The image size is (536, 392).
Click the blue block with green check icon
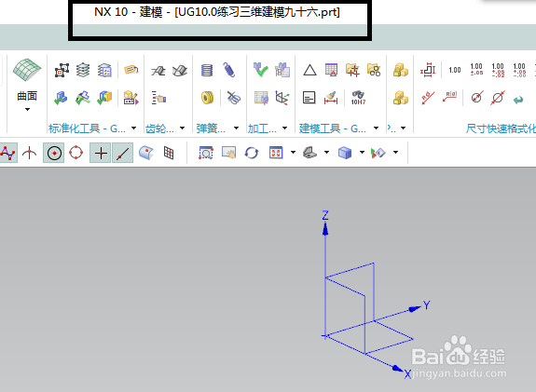point(62,99)
